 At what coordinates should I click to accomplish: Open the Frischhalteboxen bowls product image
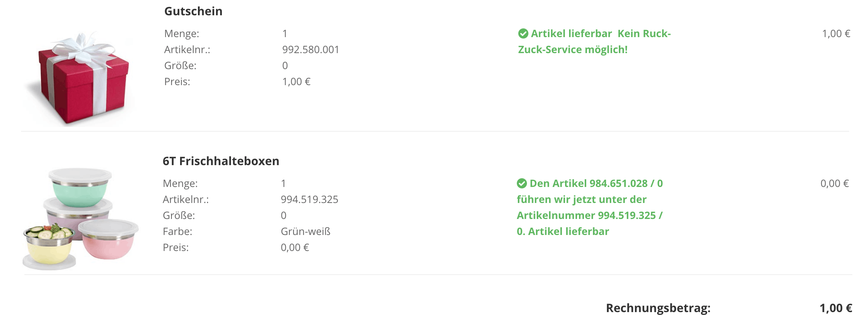pos(81,219)
